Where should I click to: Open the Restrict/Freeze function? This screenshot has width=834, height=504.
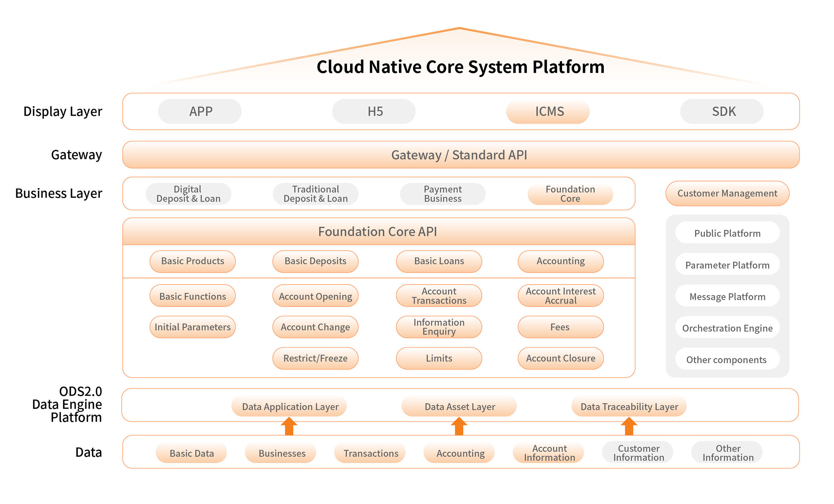[x=315, y=358]
